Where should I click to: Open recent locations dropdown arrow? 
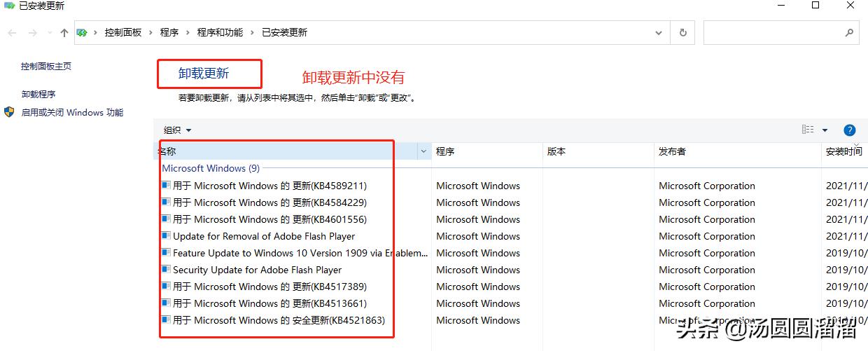tap(49, 32)
